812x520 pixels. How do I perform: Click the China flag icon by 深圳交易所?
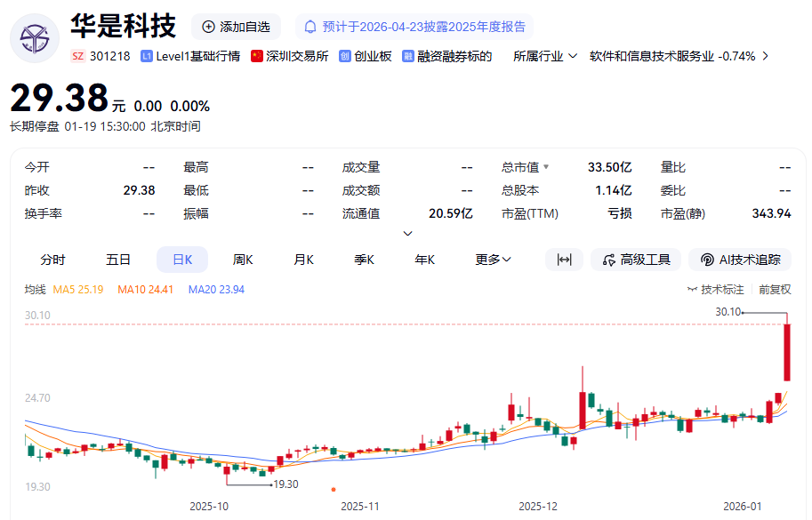click(x=257, y=56)
